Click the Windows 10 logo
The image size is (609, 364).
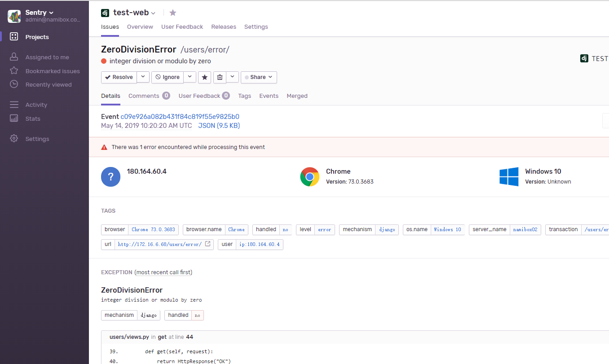tap(509, 177)
